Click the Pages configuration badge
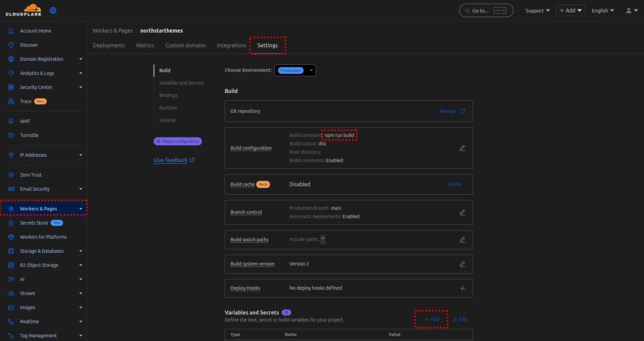644x341 pixels. 178,141
